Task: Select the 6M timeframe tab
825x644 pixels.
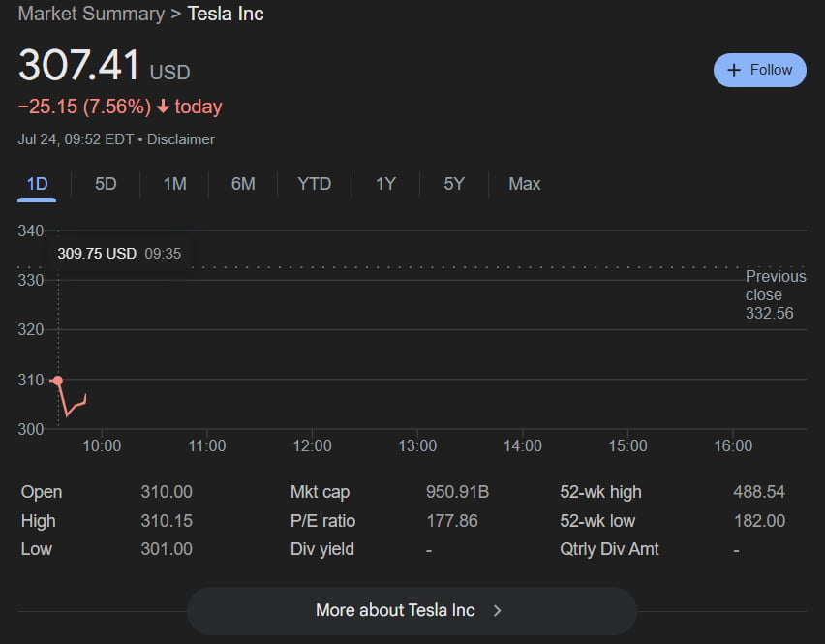Action: click(243, 184)
